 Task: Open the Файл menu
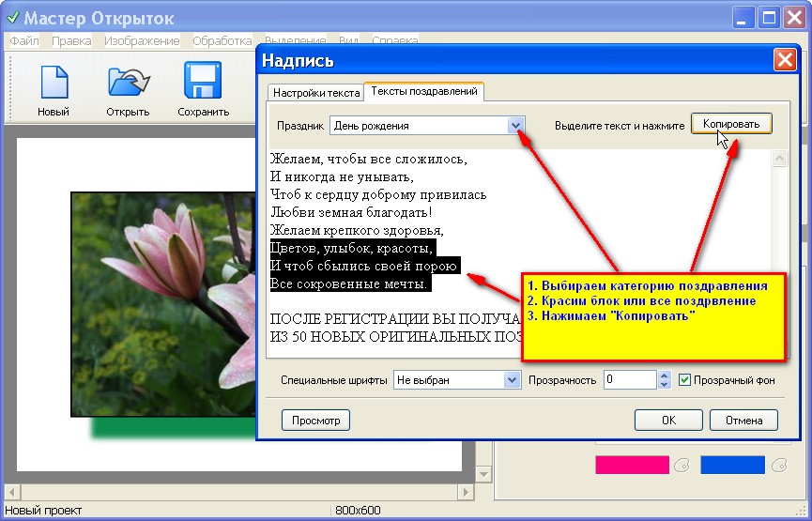click(x=23, y=40)
